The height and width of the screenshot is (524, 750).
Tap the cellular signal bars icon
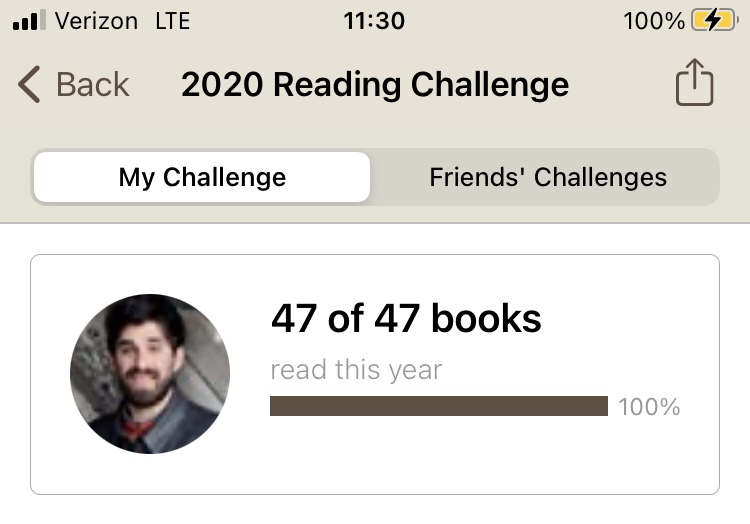[x=30, y=20]
